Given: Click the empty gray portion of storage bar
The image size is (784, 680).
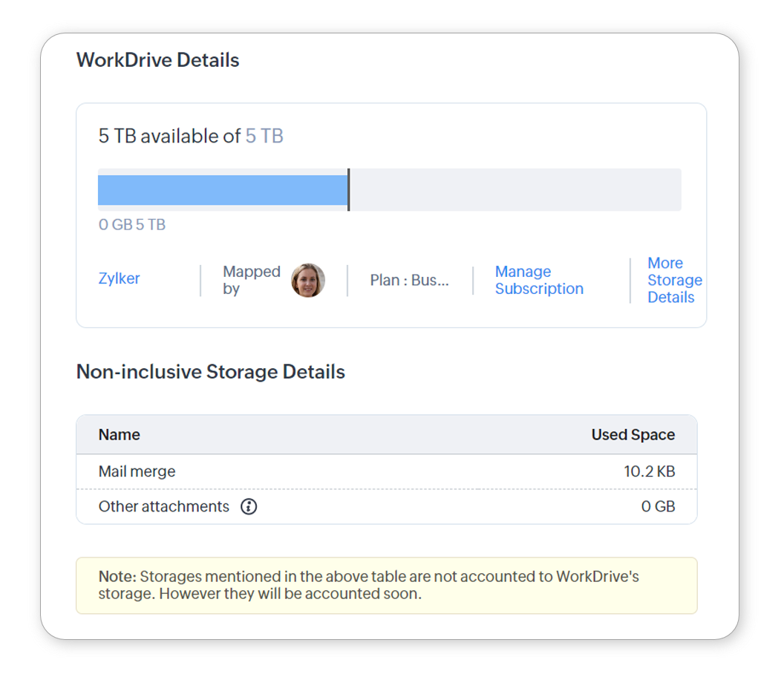Looking at the screenshot, I should [514, 190].
